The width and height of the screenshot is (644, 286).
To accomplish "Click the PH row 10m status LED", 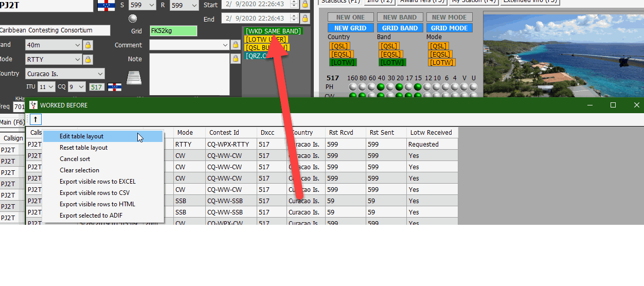I will click(x=437, y=87).
